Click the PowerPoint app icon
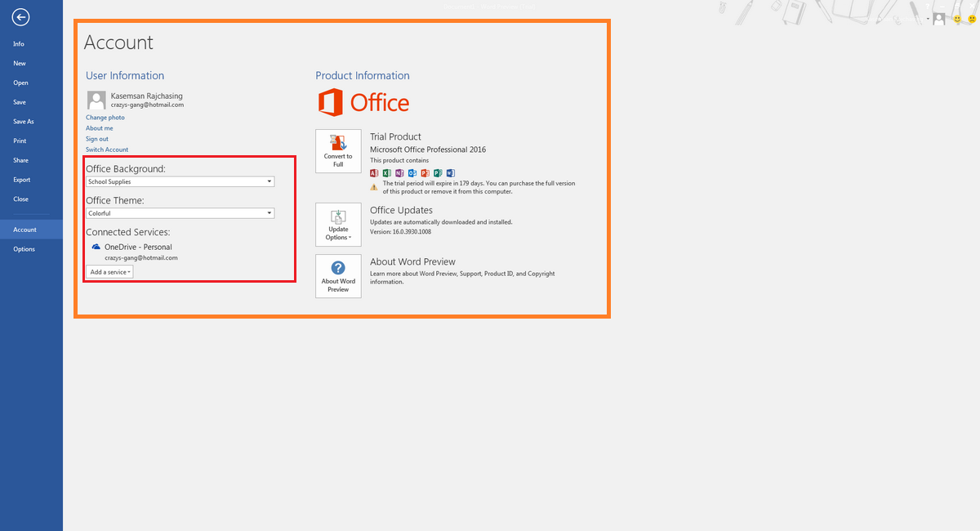980x531 pixels. click(x=425, y=173)
